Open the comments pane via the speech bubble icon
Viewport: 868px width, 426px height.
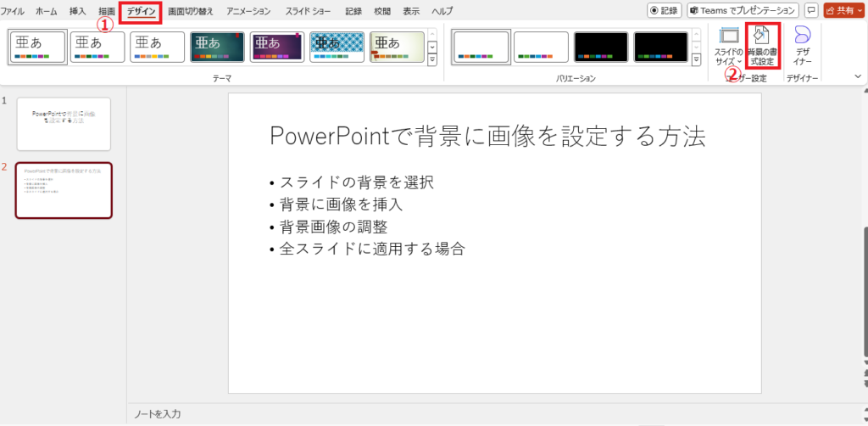point(811,10)
